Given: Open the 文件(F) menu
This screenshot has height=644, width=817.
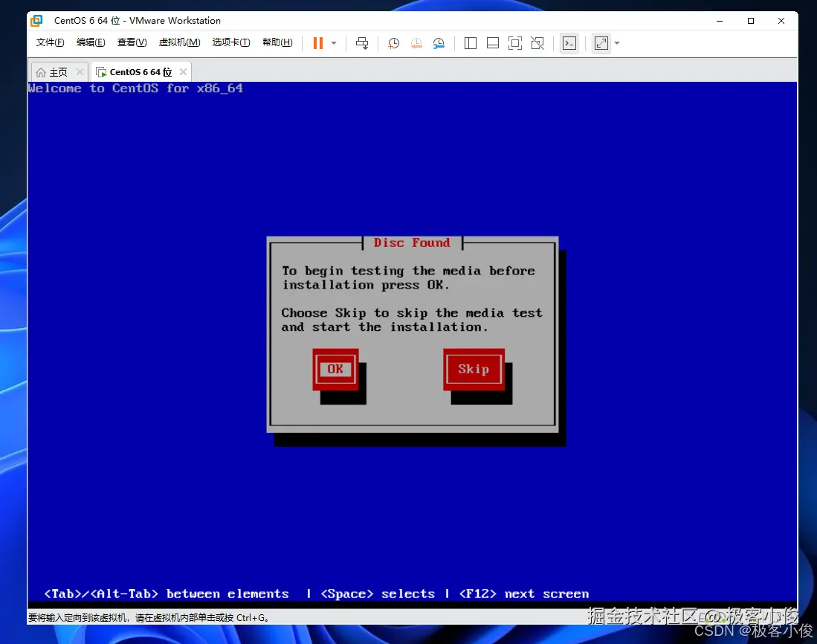Looking at the screenshot, I should (50, 42).
